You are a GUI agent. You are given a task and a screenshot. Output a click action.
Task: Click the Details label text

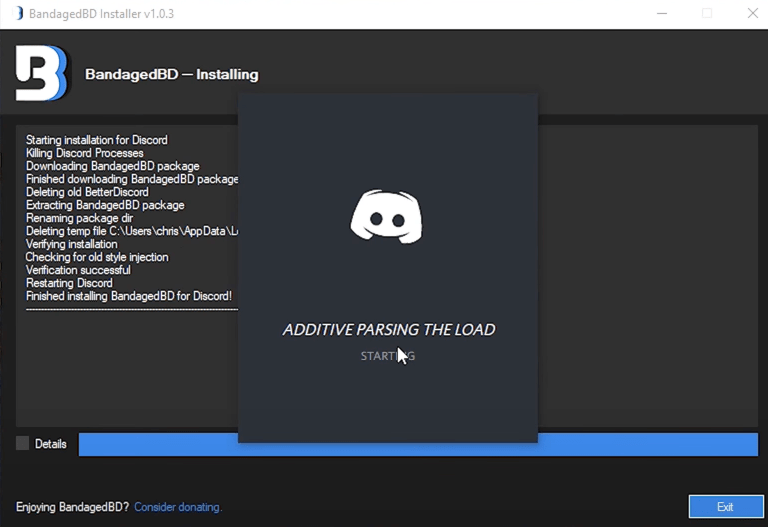pos(51,444)
